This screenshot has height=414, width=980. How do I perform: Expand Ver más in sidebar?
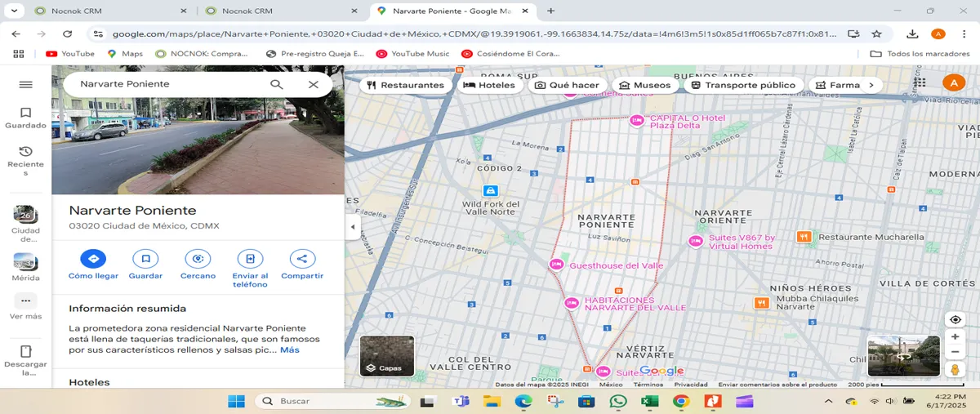coord(25,306)
